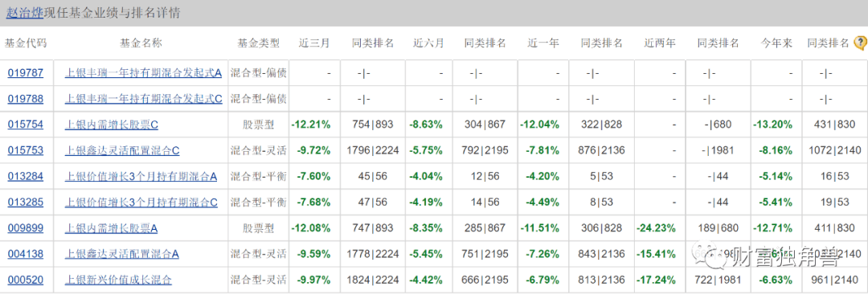
Task: Open fund code 013285 link
Action: [26, 202]
